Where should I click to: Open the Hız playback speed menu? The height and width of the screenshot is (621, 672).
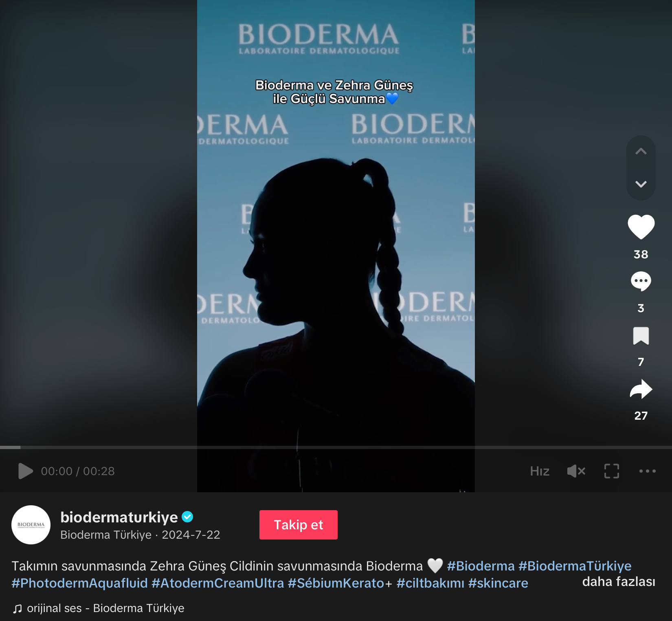point(540,471)
